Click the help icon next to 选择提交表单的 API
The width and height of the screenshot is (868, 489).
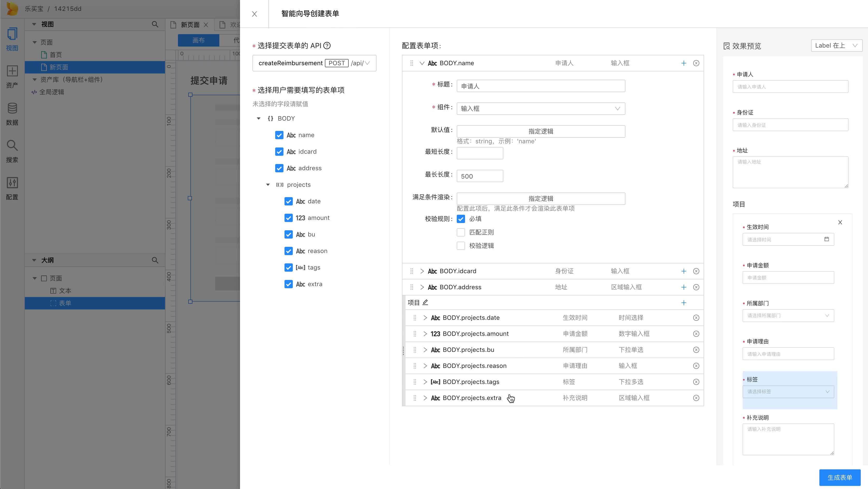(x=327, y=46)
